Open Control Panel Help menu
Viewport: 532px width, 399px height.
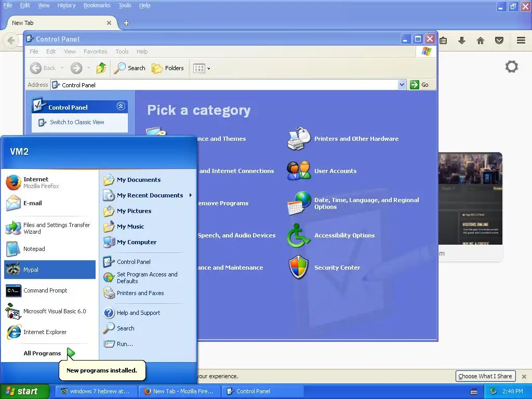tap(142, 51)
